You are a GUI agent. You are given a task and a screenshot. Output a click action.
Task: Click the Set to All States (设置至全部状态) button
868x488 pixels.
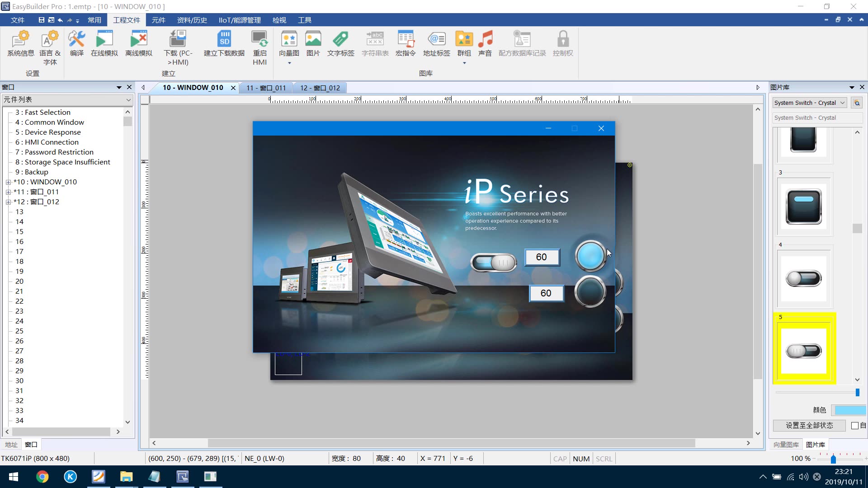coord(809,426)
